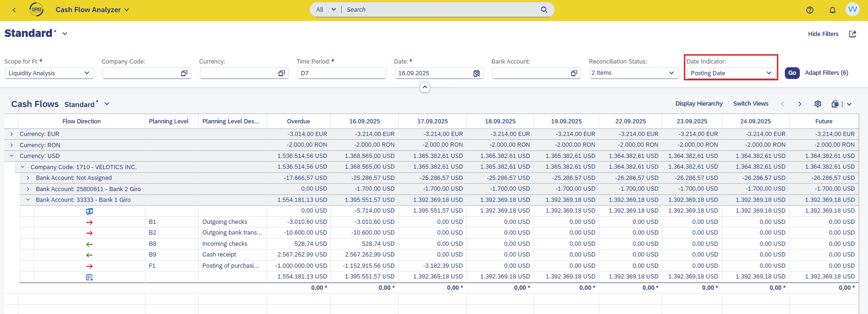Click the back navigation arrow
This screenshot has width=868, height=314.
pyautogui.click(x=14, y=10)
